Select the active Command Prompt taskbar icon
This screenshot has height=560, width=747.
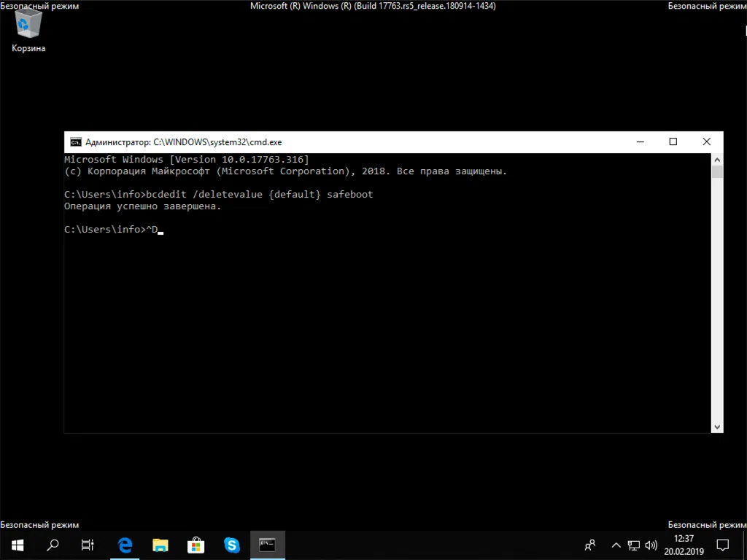coord(267,545)
